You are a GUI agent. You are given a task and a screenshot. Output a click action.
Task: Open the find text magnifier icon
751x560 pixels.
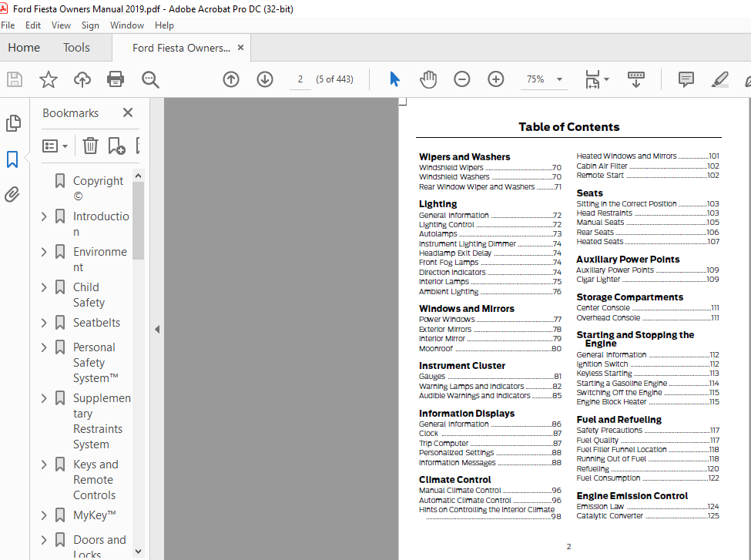pyautogui.click(x=150, y=79)
